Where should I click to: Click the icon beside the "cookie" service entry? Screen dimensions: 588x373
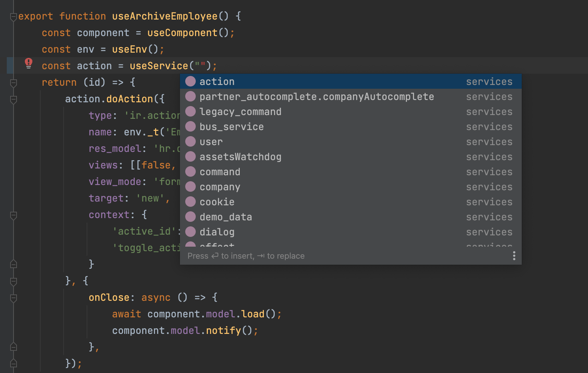tap(190, 201)
